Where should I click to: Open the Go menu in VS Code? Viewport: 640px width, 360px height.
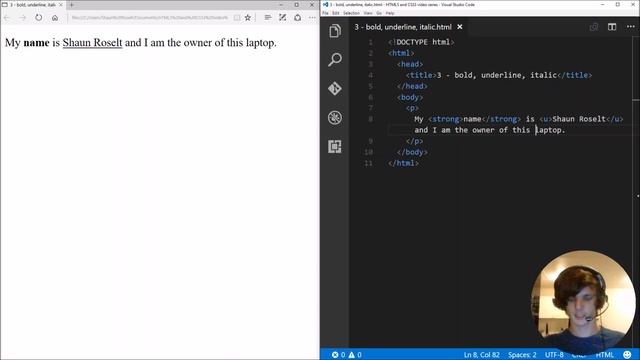[379, 13]
